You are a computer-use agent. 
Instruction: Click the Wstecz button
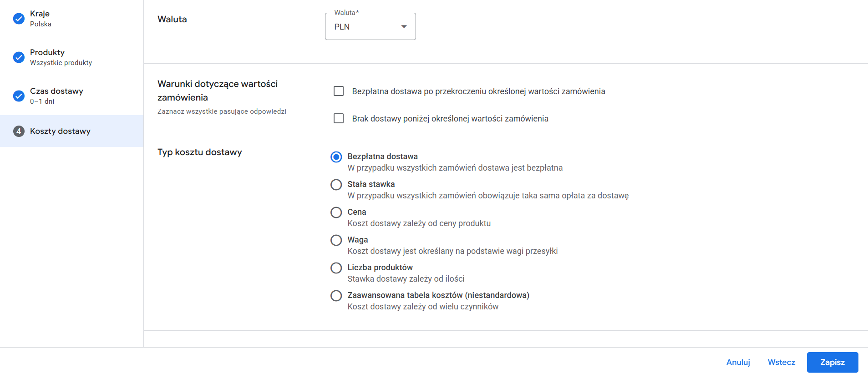782,362
